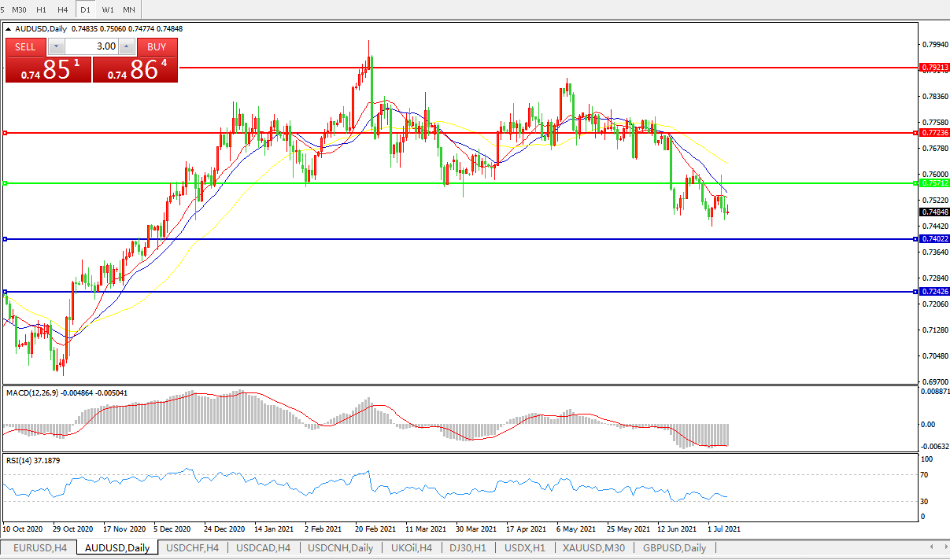The image size is (950, 560).
Task: Switch to the MN monthly timeframe
Action: click(129, 9)
